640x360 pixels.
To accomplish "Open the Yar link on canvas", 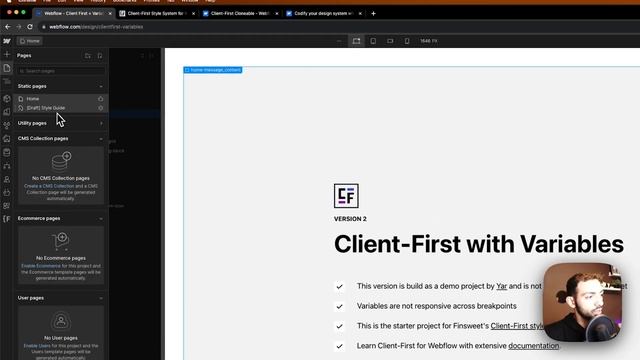I will [501, 287].
